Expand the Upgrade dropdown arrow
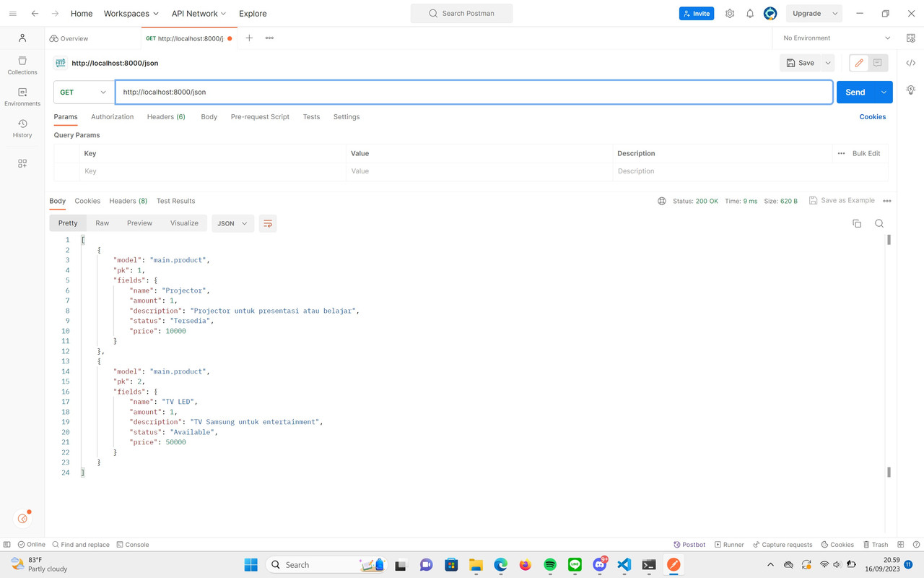The height and width of the screenshot is (578, 924). [835, 14]
